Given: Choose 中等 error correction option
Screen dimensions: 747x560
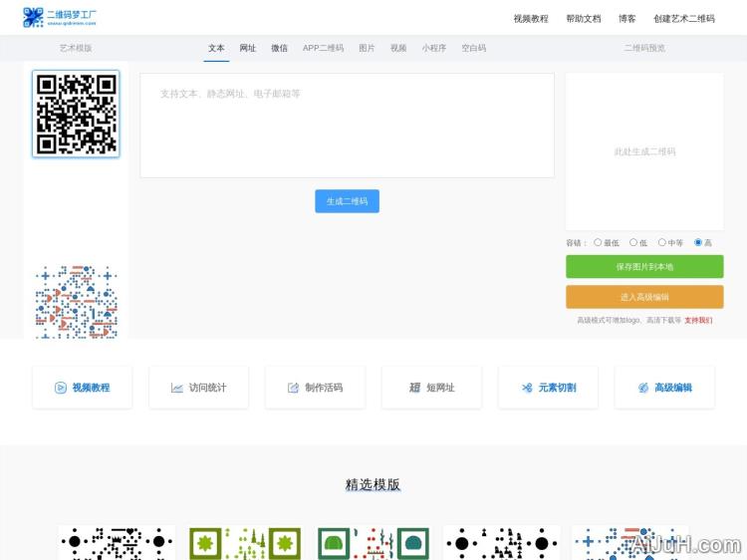Looking at the screenshot, I should point(661,242).
